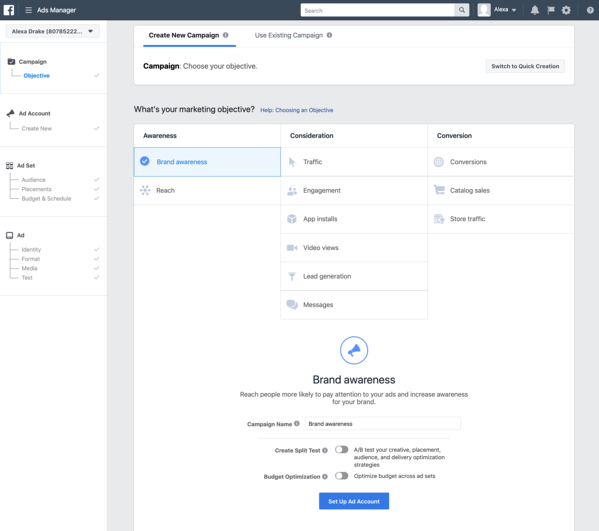This screenshot has width=599, height=531.
Task: Click the search magnifier button
Action: (461, 10)
